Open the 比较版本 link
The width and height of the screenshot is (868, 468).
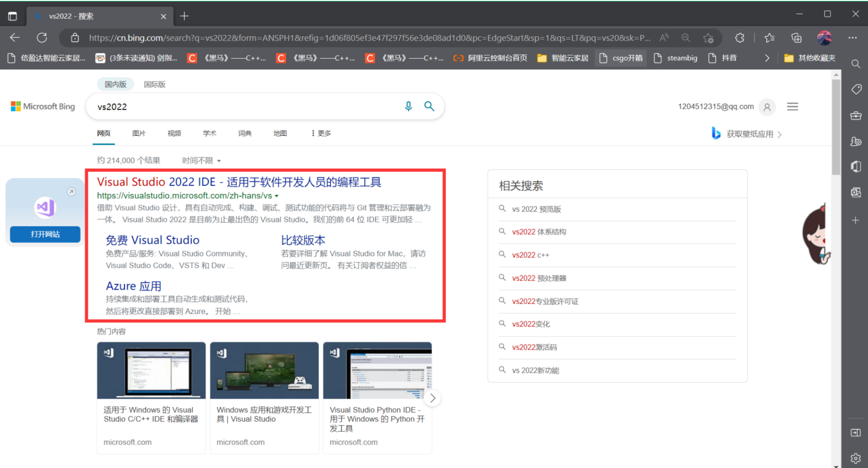(x=303, y=240)
